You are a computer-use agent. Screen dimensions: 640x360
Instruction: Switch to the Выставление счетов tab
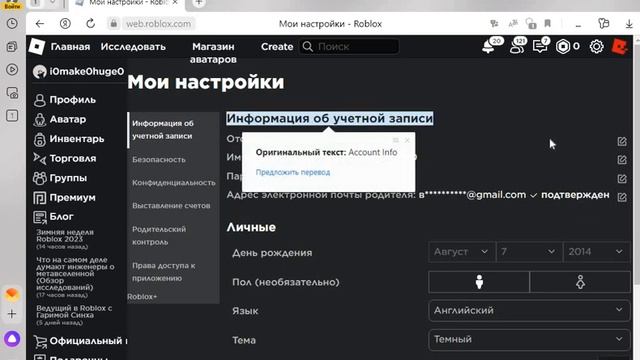[171, 205]
